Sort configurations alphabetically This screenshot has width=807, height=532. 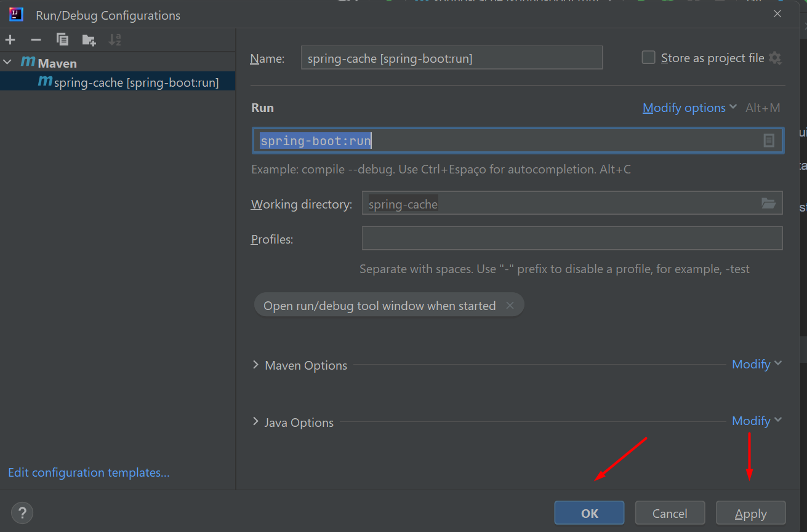tap(114, 39)
